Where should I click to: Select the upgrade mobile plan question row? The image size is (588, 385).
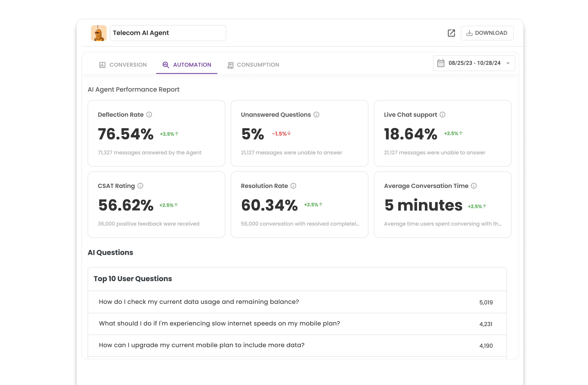point(297,345)
